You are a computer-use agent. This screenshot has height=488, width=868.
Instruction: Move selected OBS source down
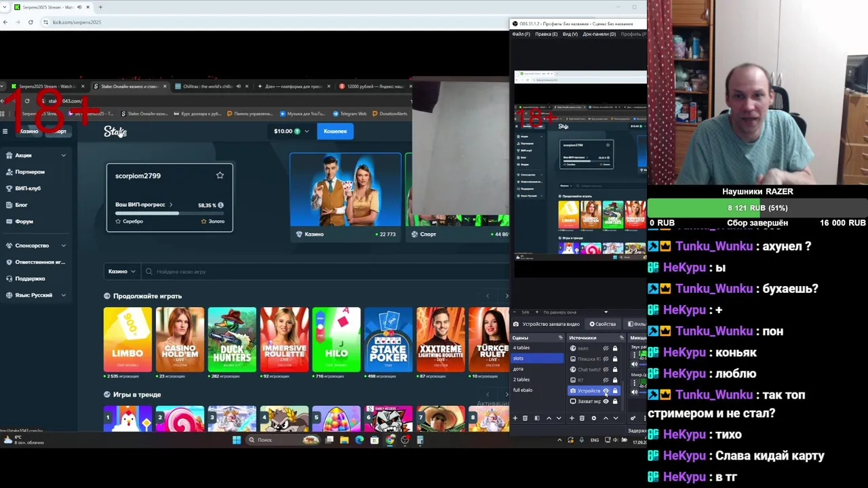click(616, 418)
